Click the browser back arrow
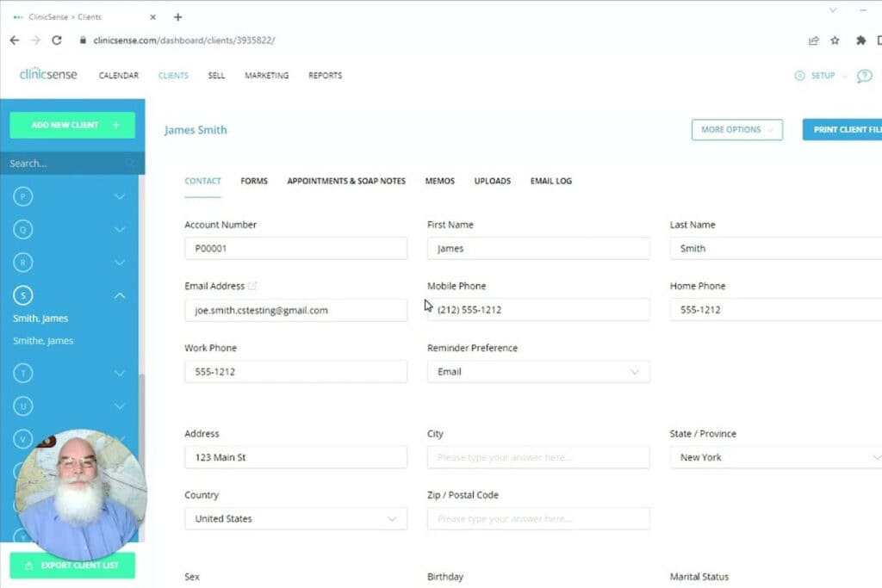This screenshot has height=588, width=882. (14, 40)
